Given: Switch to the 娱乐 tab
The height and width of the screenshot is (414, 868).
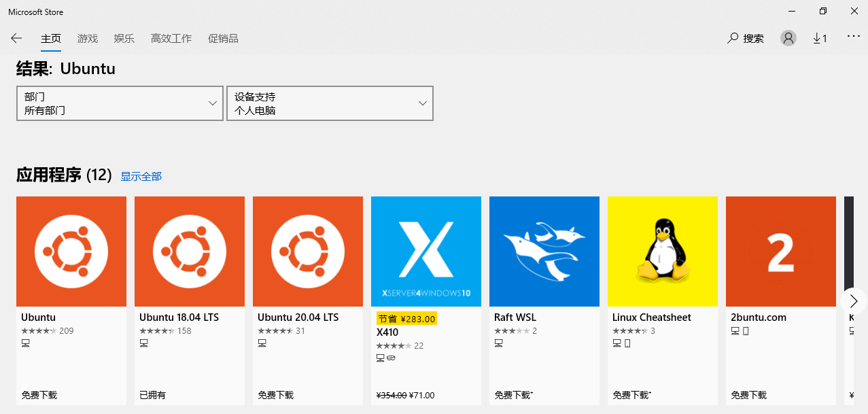Looking at the screenshot, I should [x=124, y=39].
